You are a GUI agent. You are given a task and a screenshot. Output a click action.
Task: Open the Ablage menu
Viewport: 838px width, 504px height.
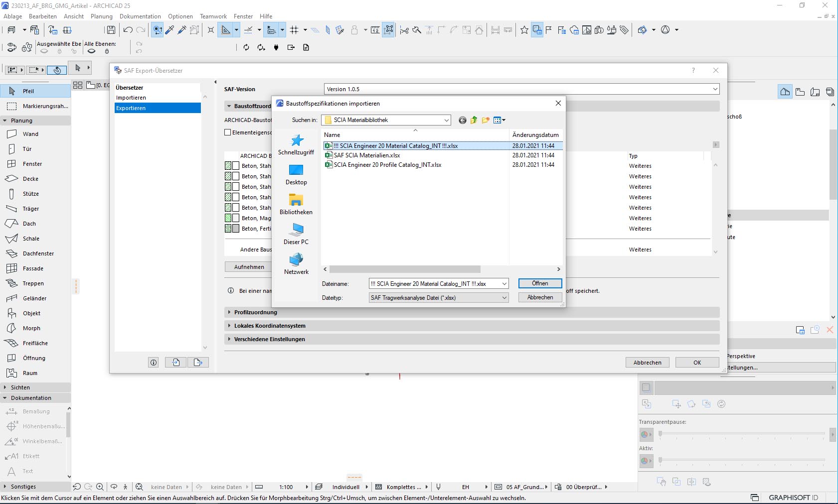pyautogui.click(x=12, y=16)
